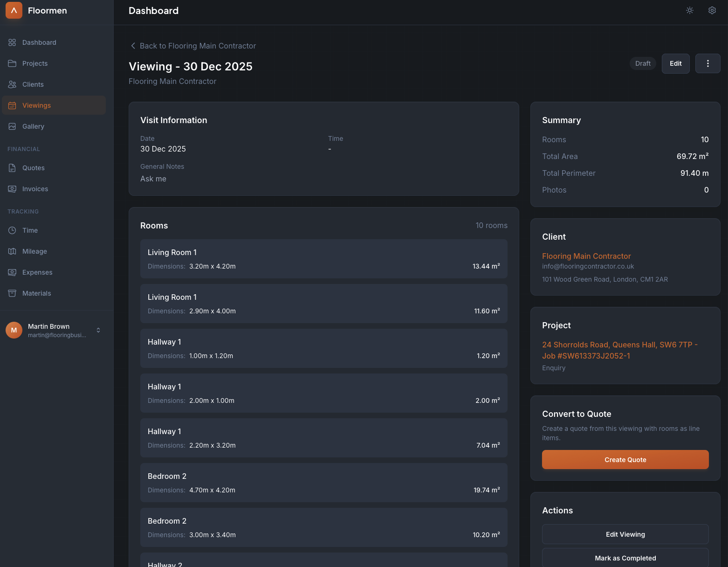Viewport: 728px width, 567px height.
Task: Open the Dashboard grid icon in sidebar
Action: tap(13, 42)
